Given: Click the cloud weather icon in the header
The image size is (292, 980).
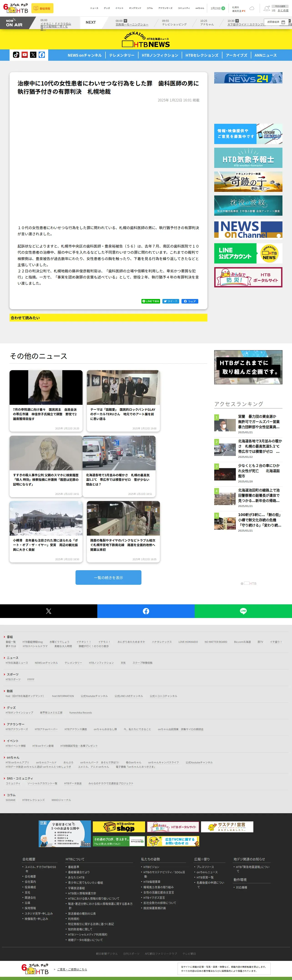Looking at the screenshot, I should pos(252,8).
